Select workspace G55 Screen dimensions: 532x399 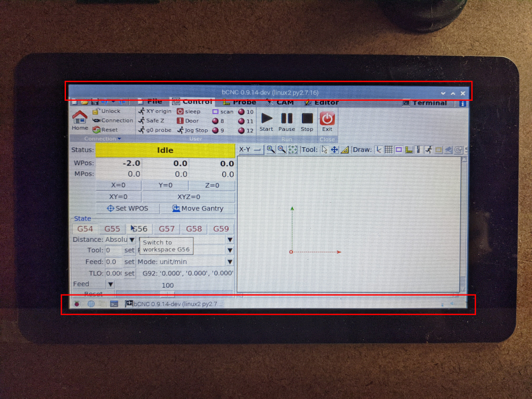(112, 229)
